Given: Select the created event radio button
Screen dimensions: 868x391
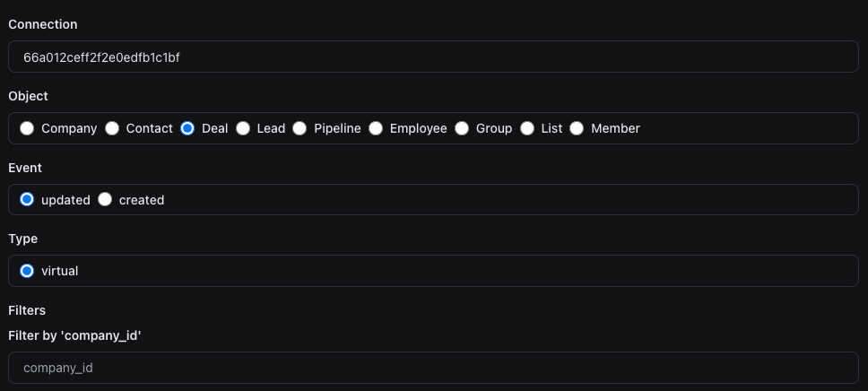Looking at the screenshot, I should pyautogui.click(x=105, y=200).
